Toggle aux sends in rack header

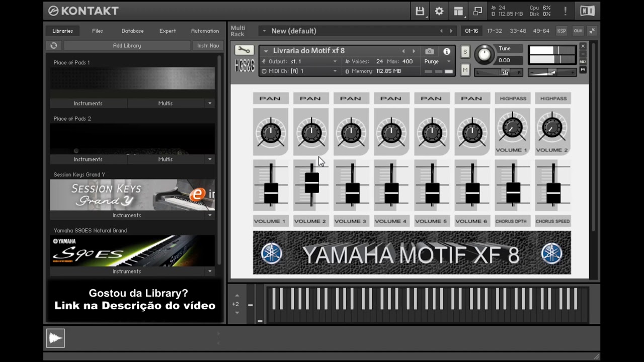pos(578,31)
